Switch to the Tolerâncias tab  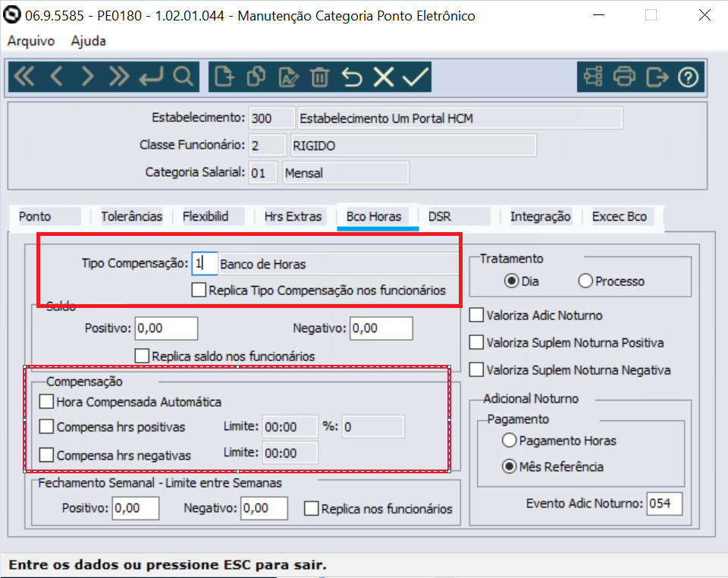pyautogui.click(x=131, y=216)
